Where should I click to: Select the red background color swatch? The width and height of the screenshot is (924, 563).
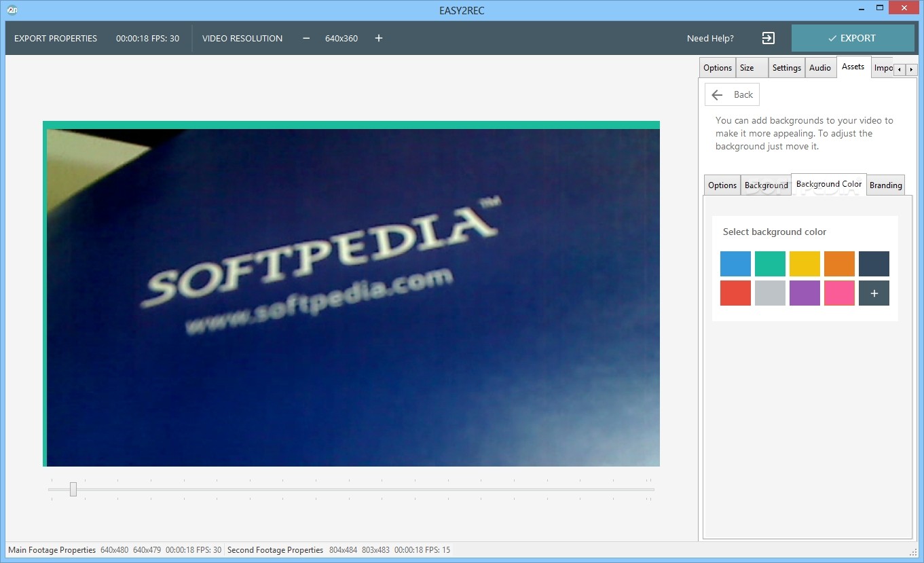tap(735, 293)
